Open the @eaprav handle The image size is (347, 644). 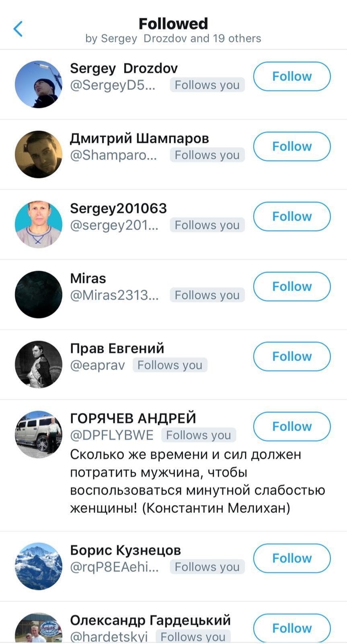pyautogui.click(x=97, y=365)
